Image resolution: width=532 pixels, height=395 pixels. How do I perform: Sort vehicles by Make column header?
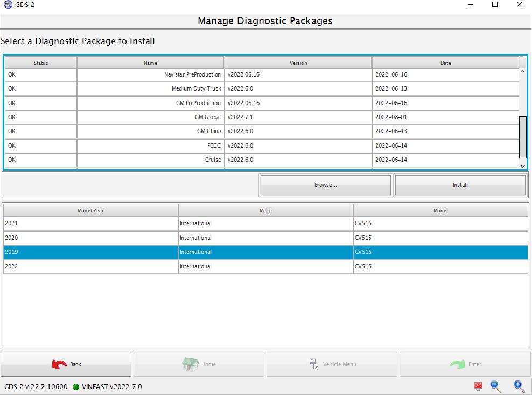click(x=265, y=211)
